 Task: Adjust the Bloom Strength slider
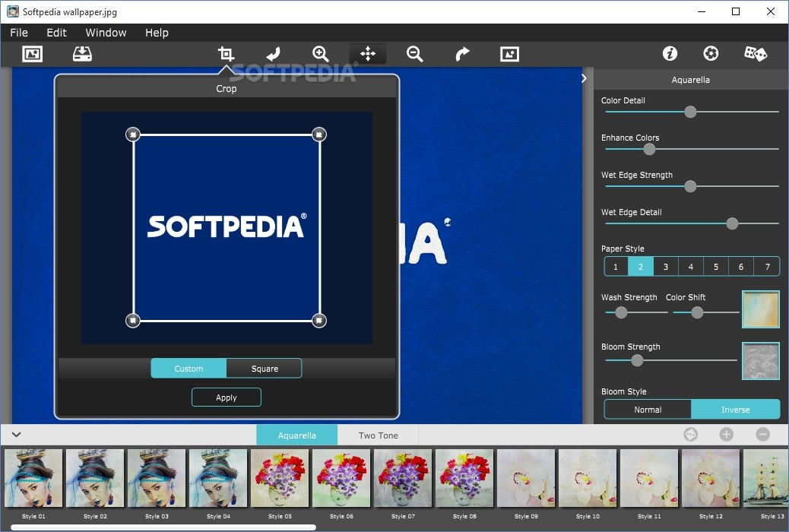tap(637, 360)
